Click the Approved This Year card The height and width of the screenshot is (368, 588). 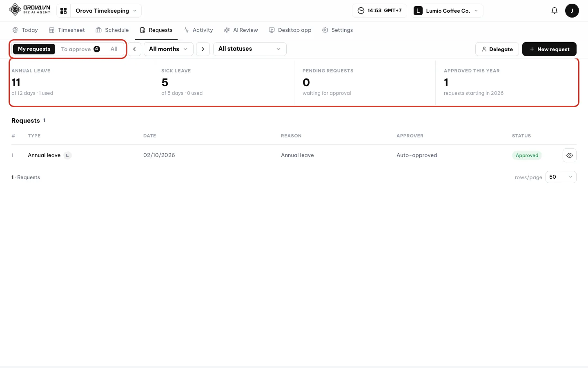click(x=506, y=82)
